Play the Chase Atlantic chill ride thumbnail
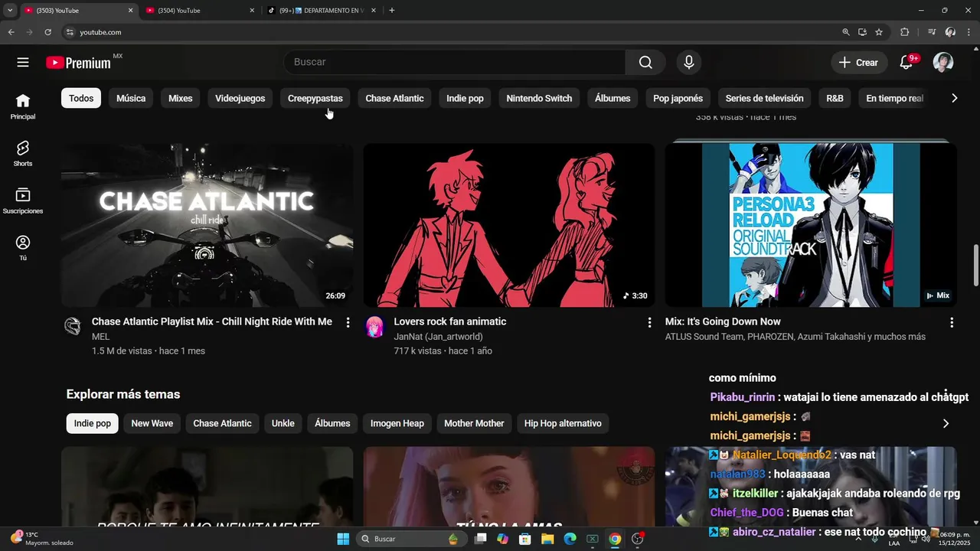 pyautogui.click(x=207, y=225)
